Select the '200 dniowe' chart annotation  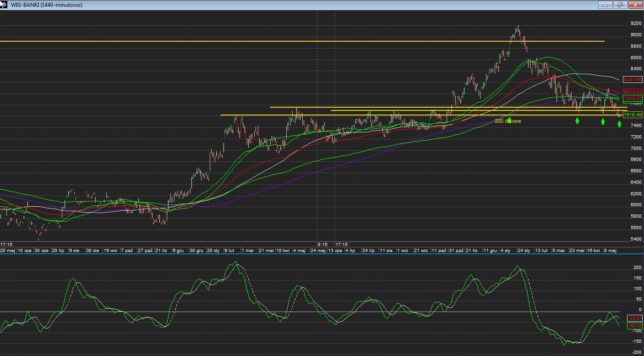(x=508, y=121)
